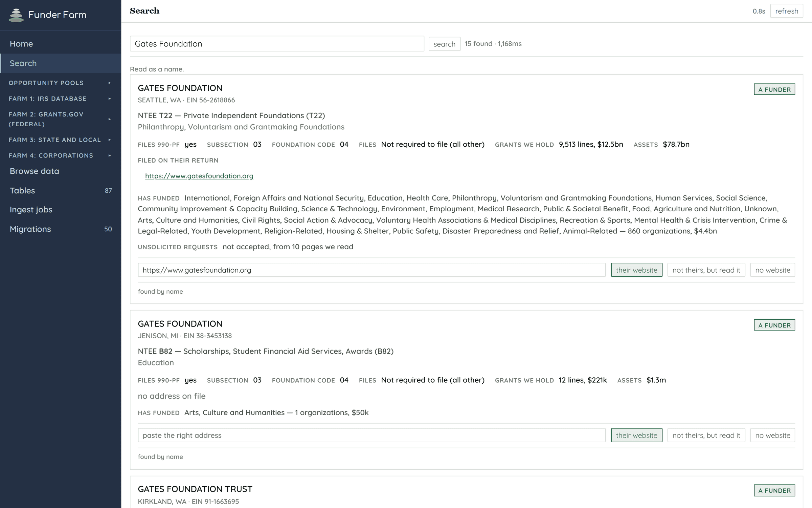Click 'JENISON, MI · EIN 38-3453138' text
This screenshot has height=508, width=812.
pyautogui.click(x=185, y=336)
